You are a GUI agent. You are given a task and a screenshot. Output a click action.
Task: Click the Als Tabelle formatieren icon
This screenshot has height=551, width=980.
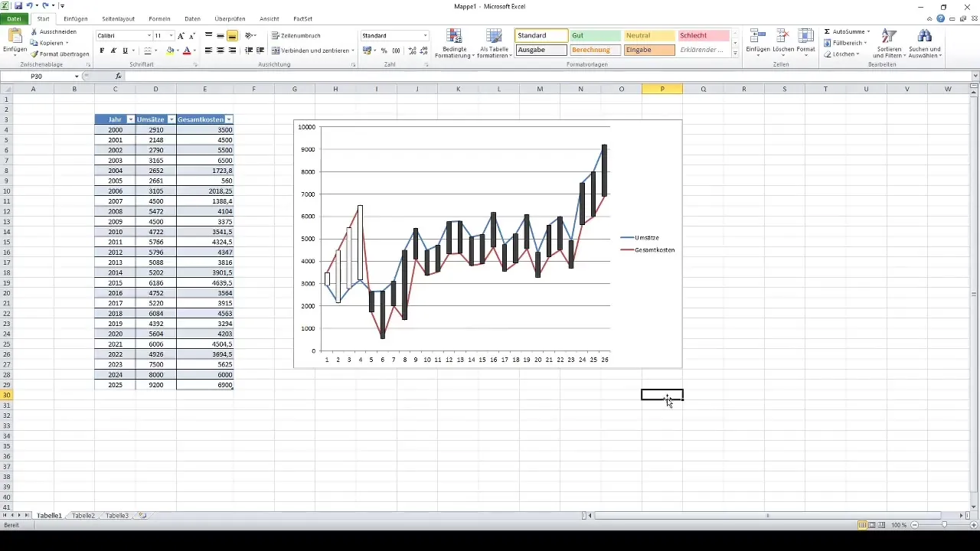pos(494,37)
